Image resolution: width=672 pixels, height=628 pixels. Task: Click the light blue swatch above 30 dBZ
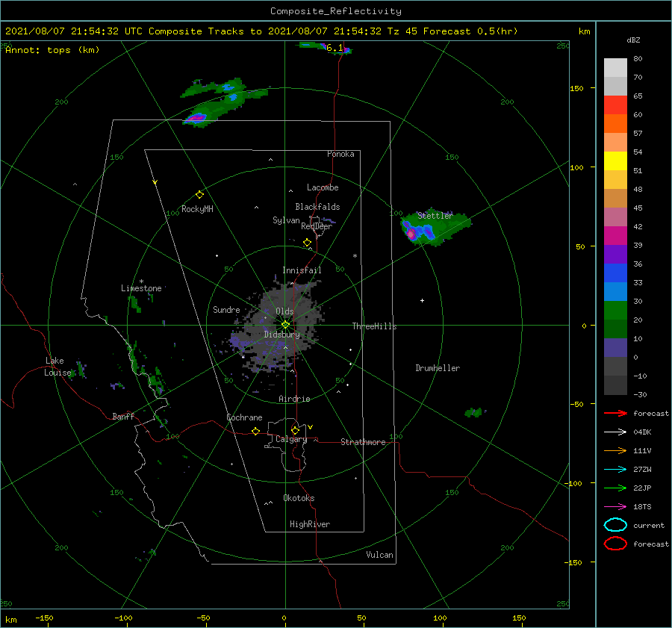coord(615,291)
